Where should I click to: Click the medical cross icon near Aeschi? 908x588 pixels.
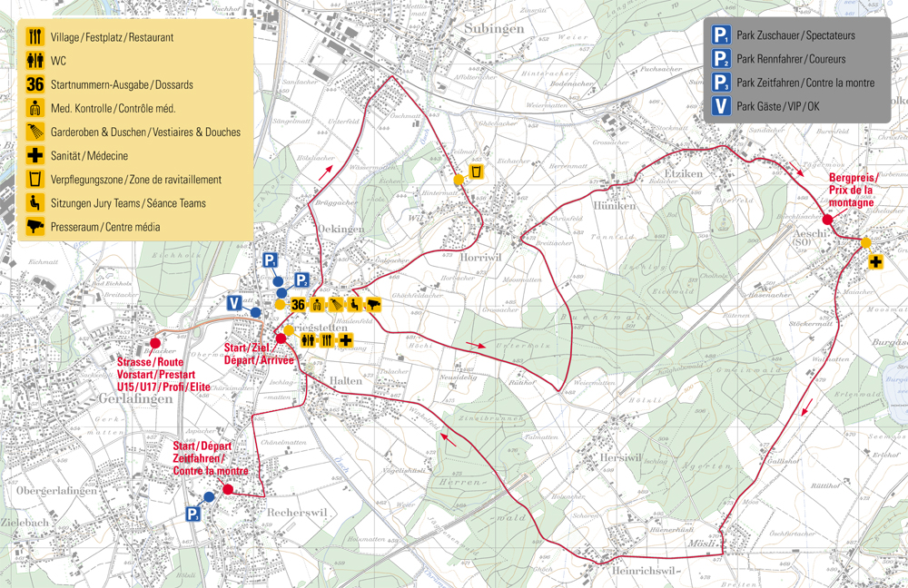click(x=876, y=262)
